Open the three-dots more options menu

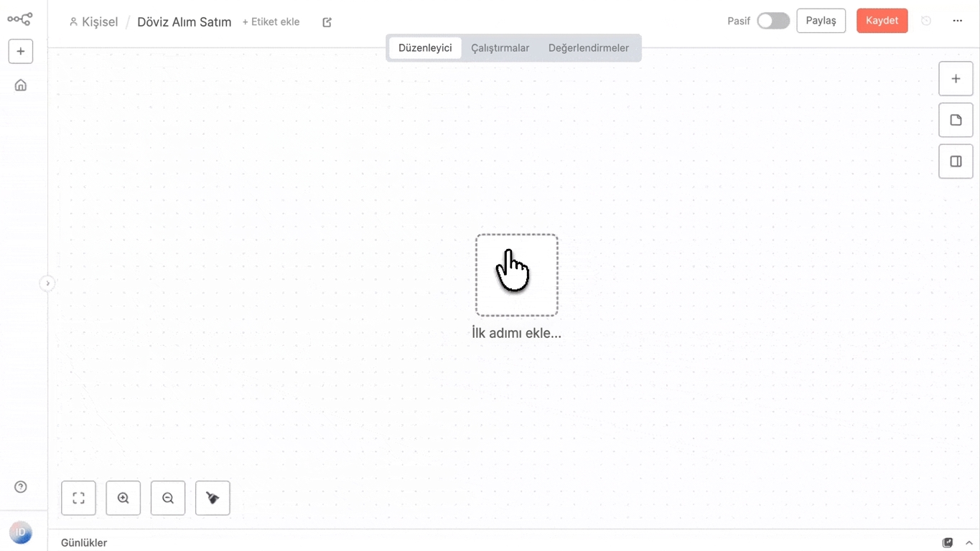click(x=958, y=21)
